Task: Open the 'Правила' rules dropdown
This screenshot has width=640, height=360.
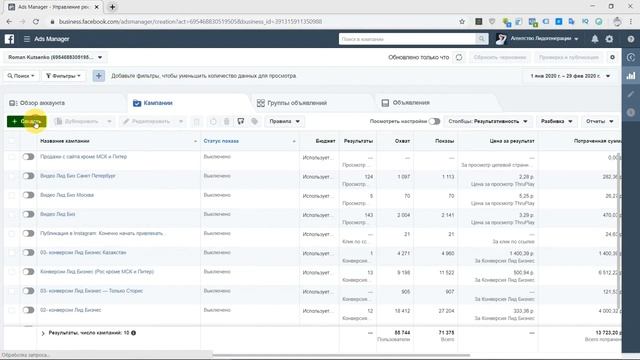Action: [284, 121]
